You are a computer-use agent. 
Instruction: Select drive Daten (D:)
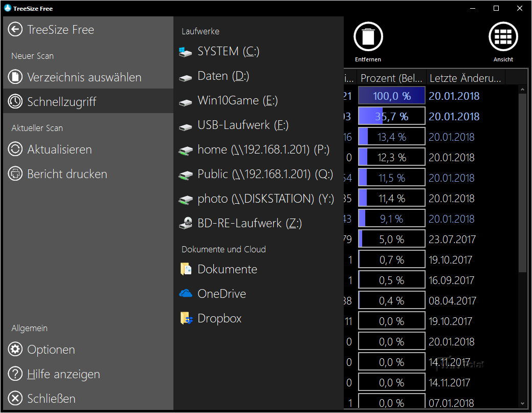click(x=258, y=76)
